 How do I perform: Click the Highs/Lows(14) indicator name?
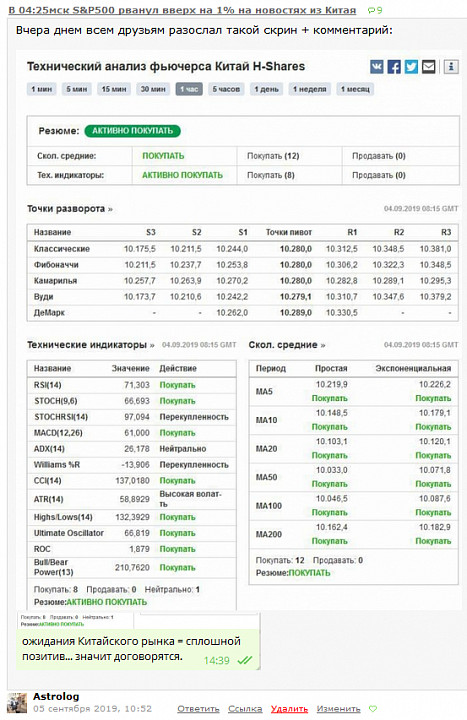[x=63, y=517]
